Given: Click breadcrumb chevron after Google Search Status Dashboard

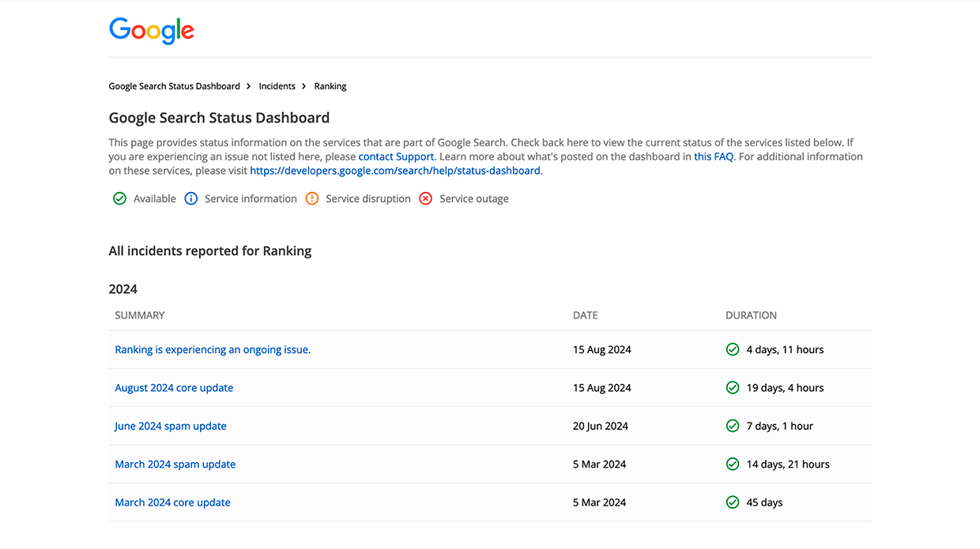Looking at the screenshot, I should pos(249,86).
